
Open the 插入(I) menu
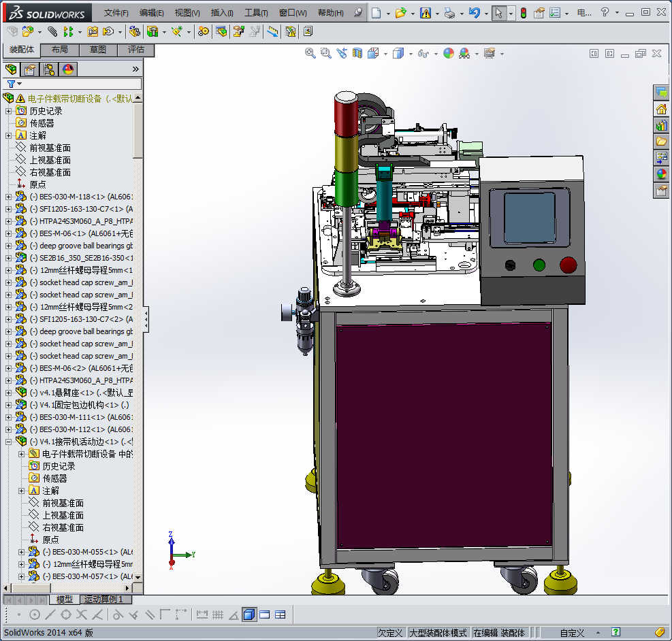[222, 14]
